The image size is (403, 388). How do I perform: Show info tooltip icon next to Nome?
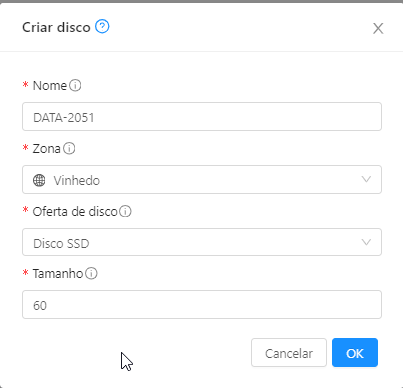(75, 85)
